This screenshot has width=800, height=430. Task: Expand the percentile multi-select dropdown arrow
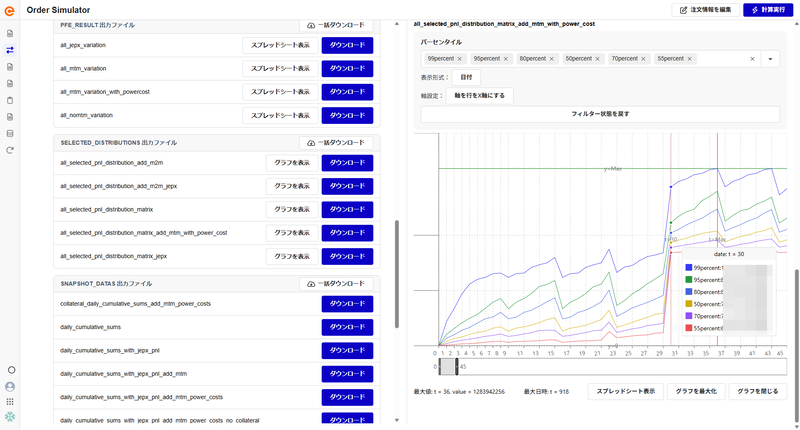coord(770,59)
